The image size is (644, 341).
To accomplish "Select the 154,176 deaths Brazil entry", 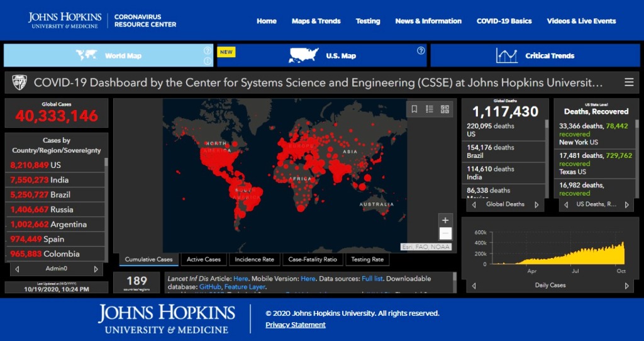I will click(x=504, y=152).
